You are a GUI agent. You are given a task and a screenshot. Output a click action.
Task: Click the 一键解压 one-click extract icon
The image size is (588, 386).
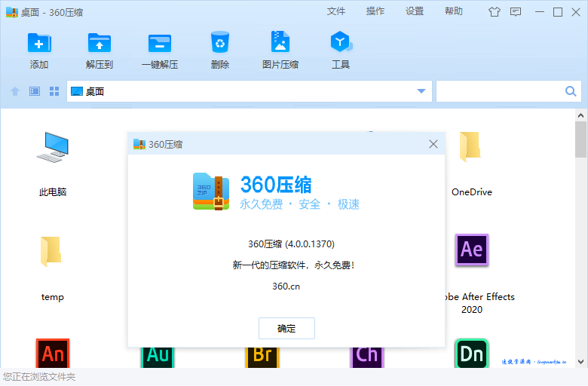(x=160, y=43)
